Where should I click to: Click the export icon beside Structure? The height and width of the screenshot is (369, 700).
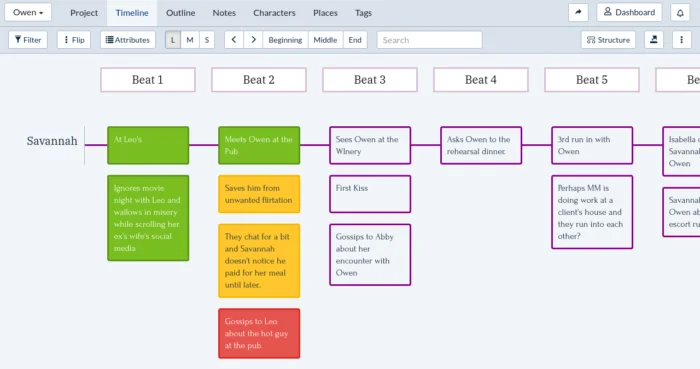654,40
